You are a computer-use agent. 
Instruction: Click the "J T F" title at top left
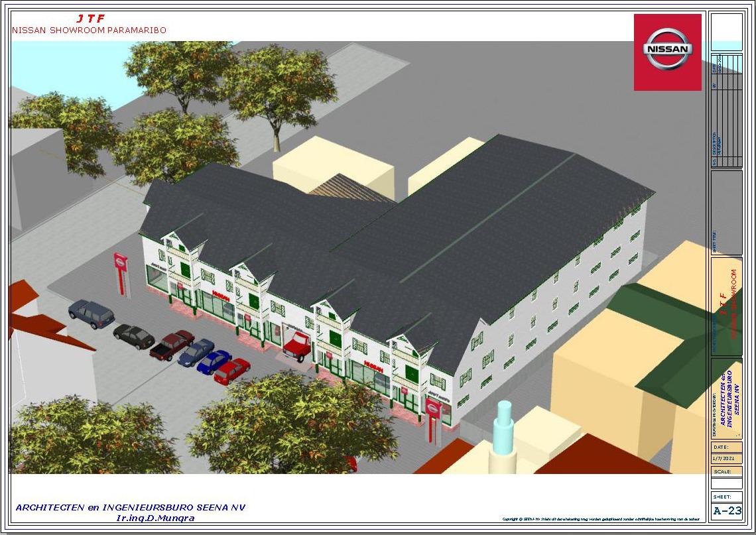(x=90, y=19)
